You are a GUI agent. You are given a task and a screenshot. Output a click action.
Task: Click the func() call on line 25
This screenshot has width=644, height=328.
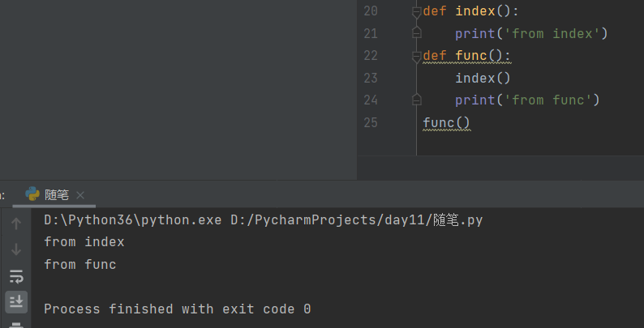point(446,123)
